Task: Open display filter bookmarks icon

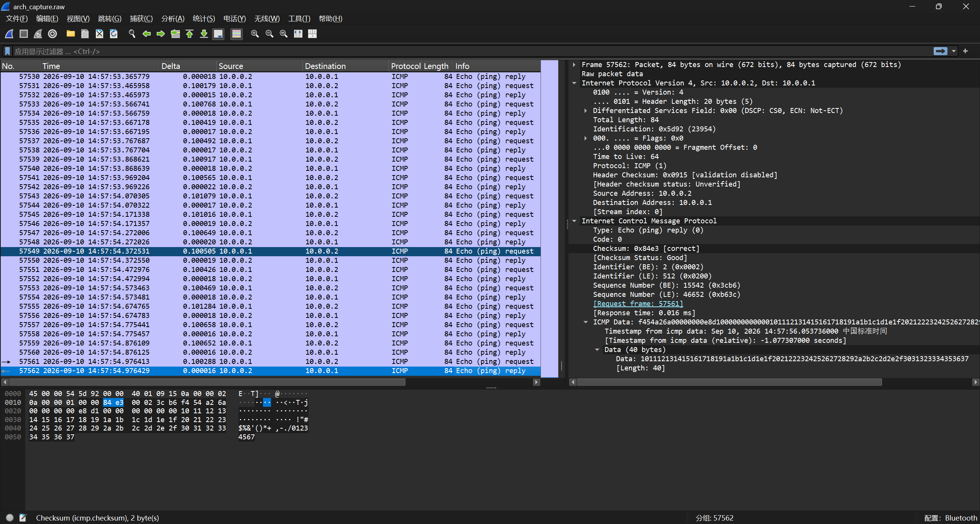Action: tap(7, 51)
